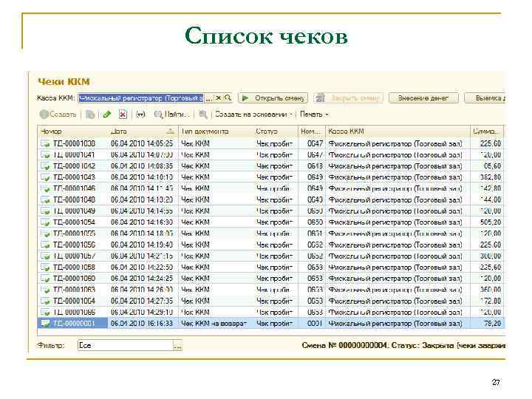
Task: Click the ellipsis button next to Фильтр
Action: click(x=178, y=346)
